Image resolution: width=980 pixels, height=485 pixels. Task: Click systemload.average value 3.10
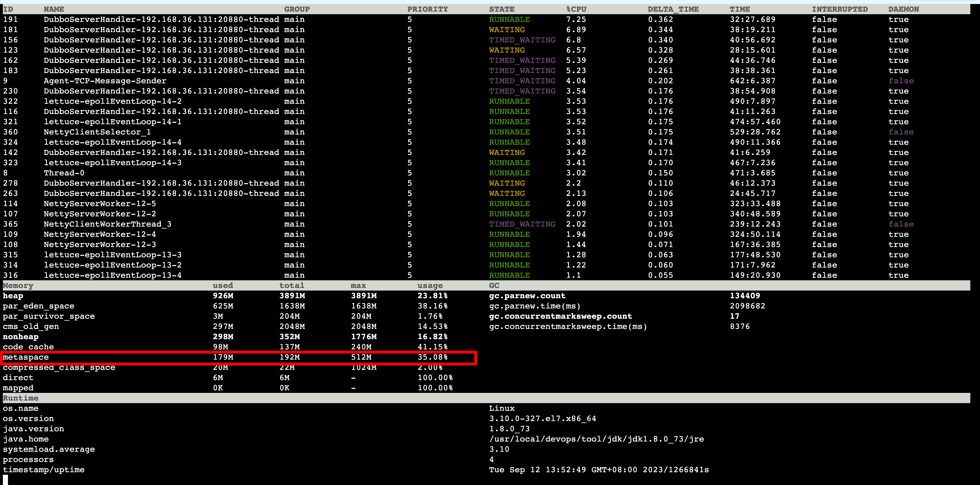499,450
